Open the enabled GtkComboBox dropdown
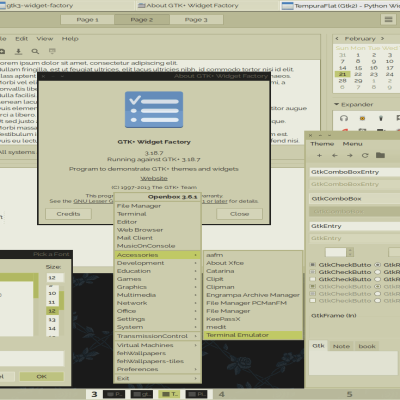 [355, 199]
